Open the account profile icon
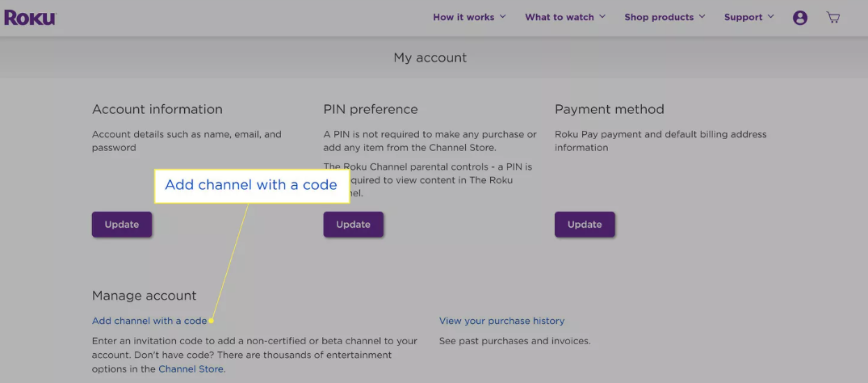The width and height of the screenshot is (868, 383). (x=800, y=18)
